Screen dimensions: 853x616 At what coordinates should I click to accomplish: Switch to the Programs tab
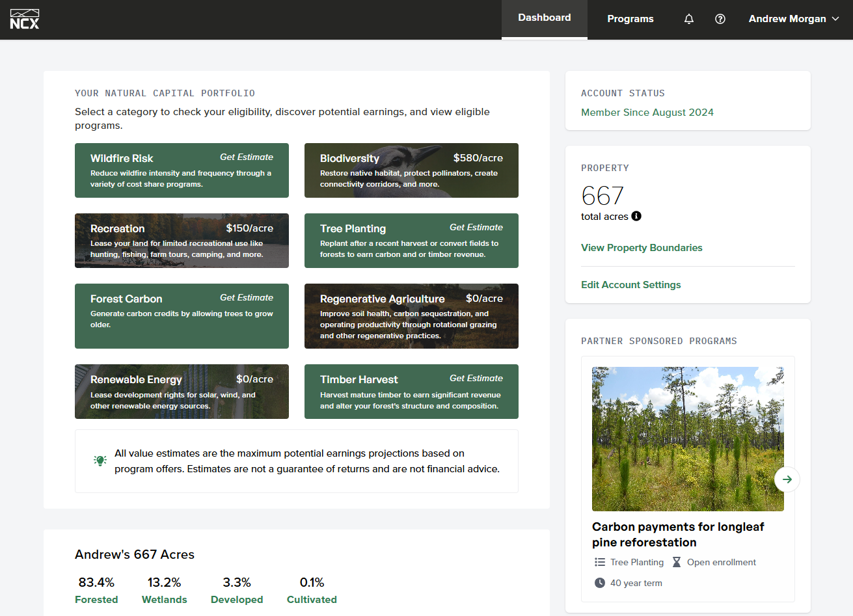coord(630,19)
